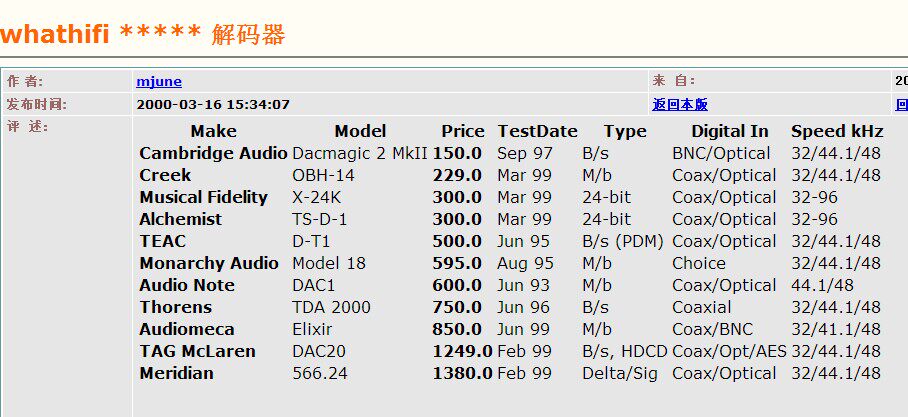Select the Cambridge Audio make cell
Viewport: 908px width, 417px height.
point(213,153)
